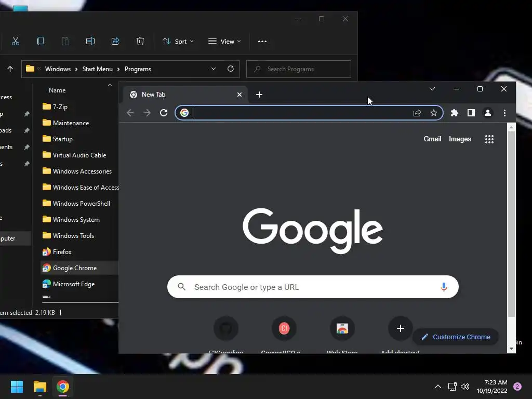Screen dimensions: 532x399
Task: Click the scroll down arrow in Chrome
Action: tap(511, 349)
